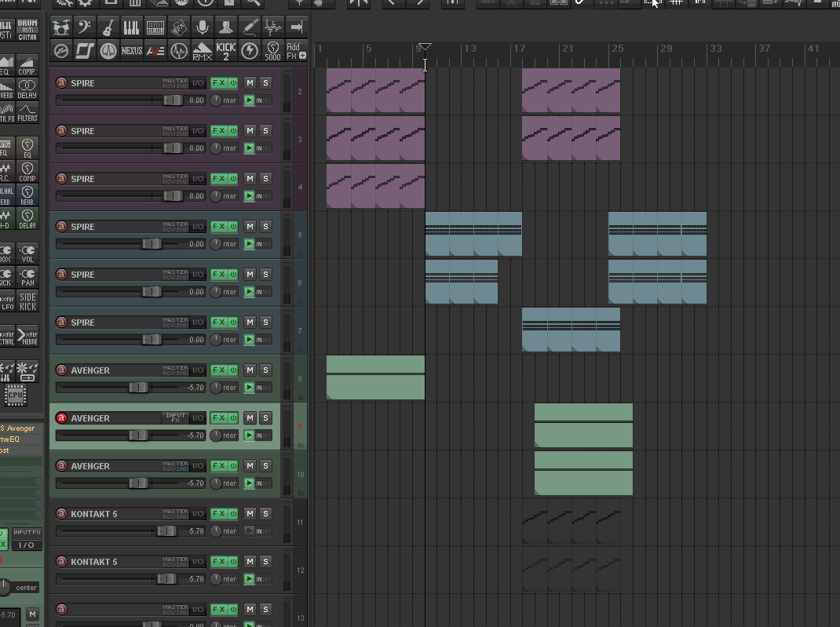Screen dimensions: 840x627
Task: Click the stylized S-shaped plugin icon
Action: 85,51
